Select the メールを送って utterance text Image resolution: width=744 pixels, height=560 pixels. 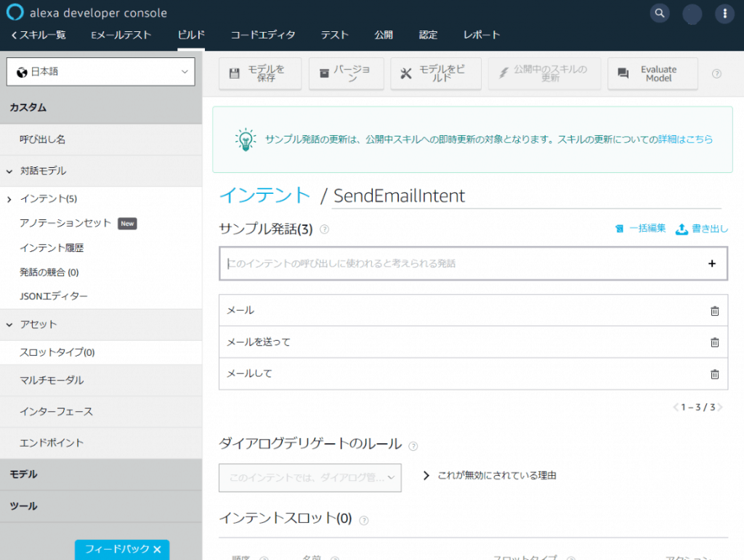259,342
